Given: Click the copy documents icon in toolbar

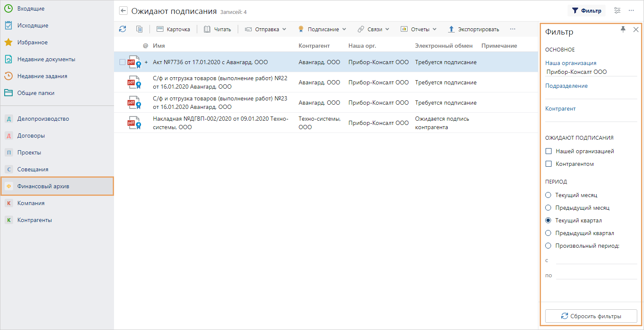Looking at the screenshot, I should tap(139, 29).
